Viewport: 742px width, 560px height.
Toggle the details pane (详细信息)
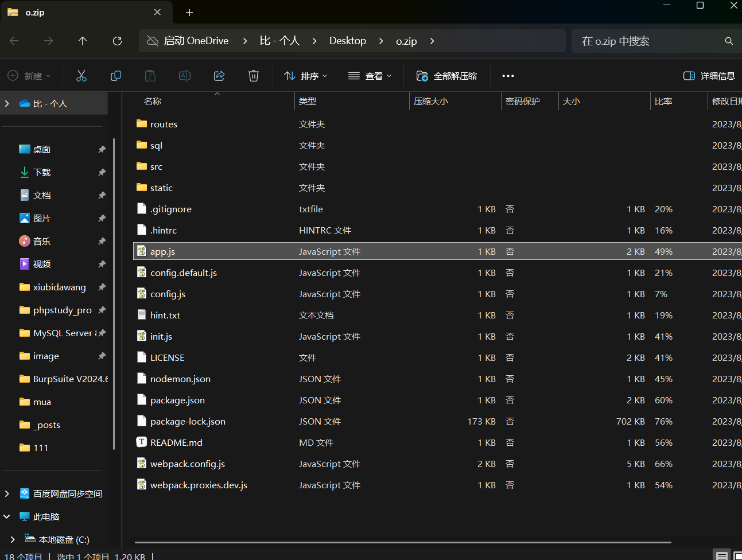point(709,76)
